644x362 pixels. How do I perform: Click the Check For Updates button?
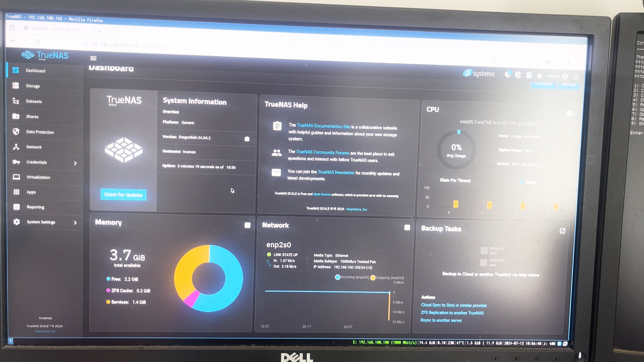pos(123,195)
